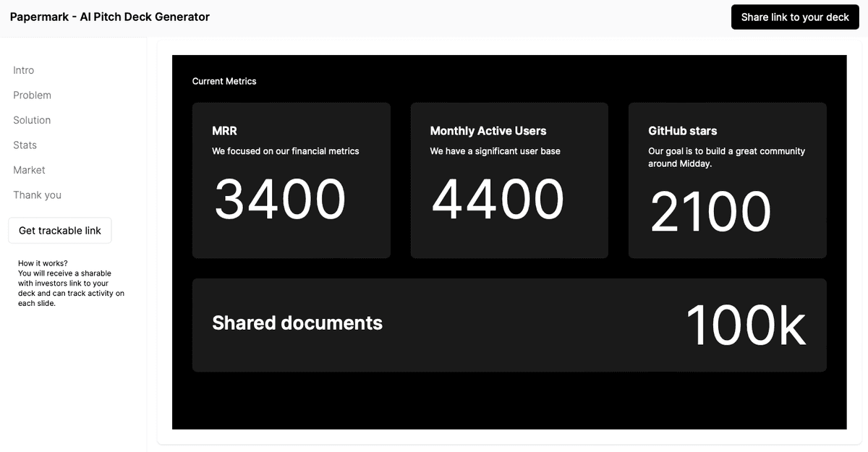Select the Monthly Active Users heading
The height and width of the screenshot is (452, 868).
488,131
